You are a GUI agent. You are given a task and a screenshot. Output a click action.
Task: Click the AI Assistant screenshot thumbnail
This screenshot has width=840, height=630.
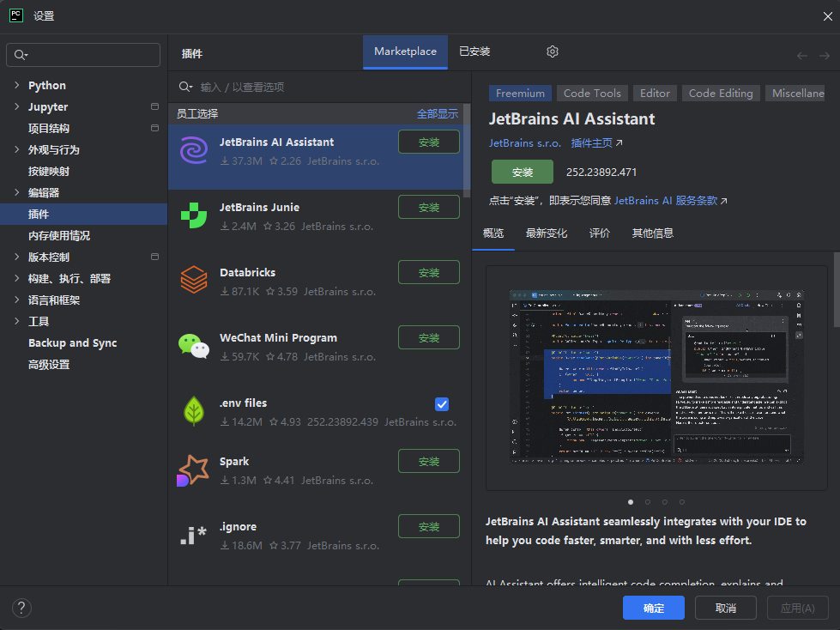(x=656, y=377)
